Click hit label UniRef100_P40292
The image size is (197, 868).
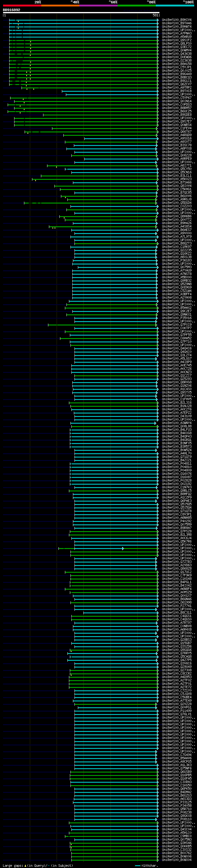176,521
